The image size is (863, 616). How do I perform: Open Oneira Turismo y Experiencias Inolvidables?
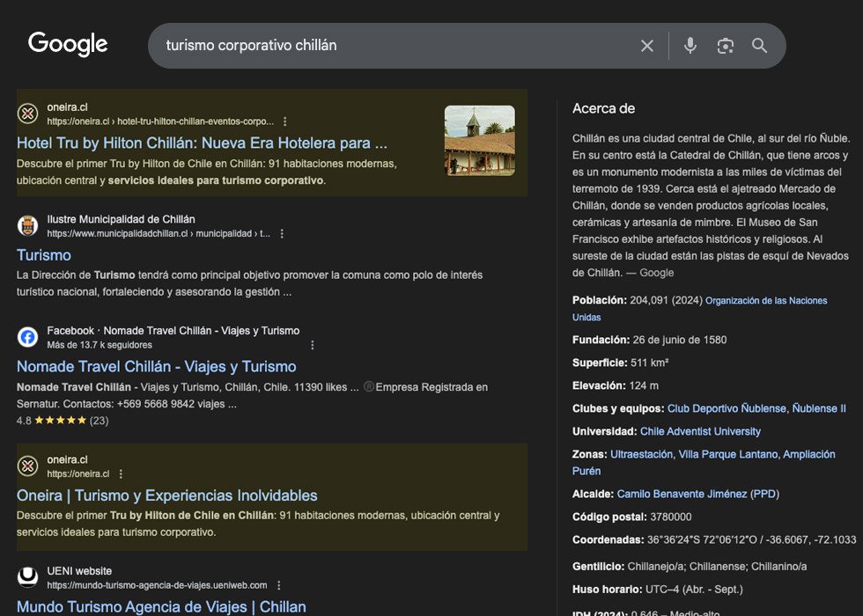point(166,495)
